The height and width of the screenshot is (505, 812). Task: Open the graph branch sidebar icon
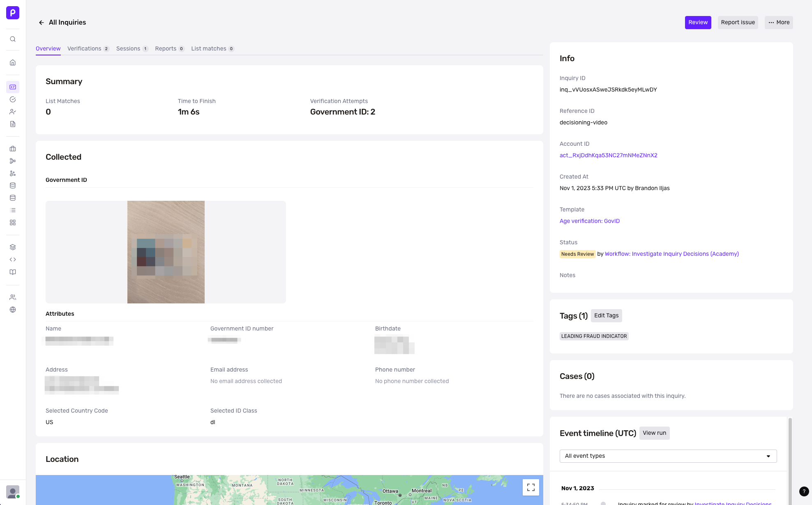(x=13, y=173)
